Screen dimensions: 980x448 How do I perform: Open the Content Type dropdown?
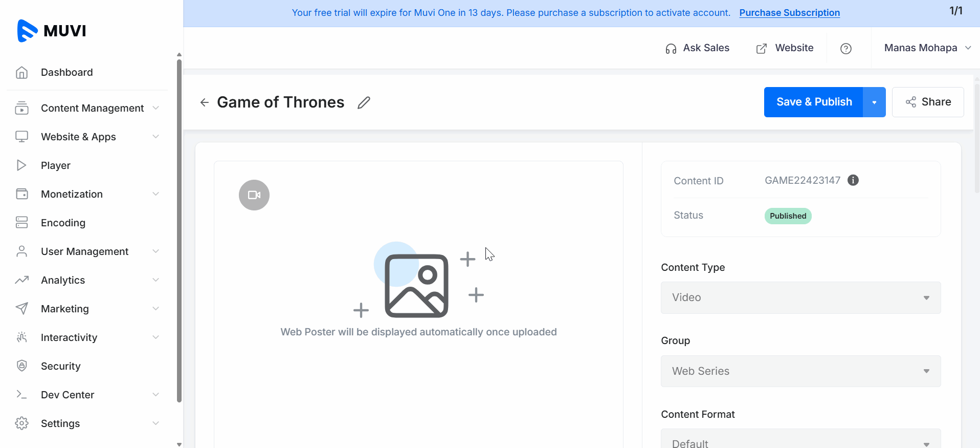800,297
